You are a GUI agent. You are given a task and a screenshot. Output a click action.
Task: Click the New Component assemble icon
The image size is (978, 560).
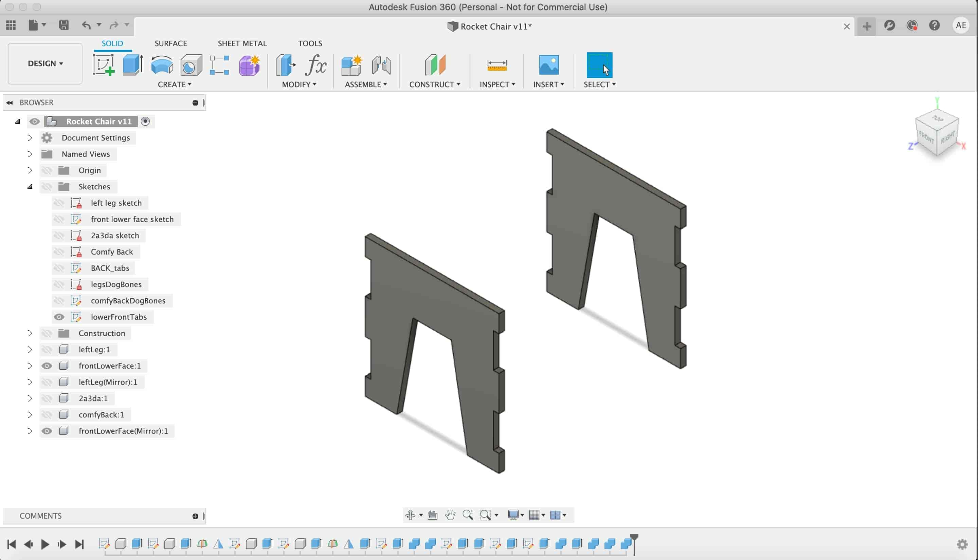pos(352,65)
